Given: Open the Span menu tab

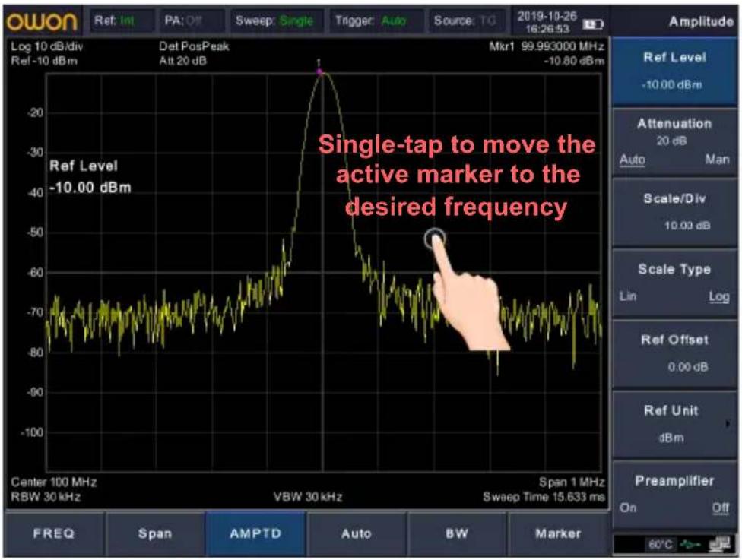Looking at the screenshot, I should click(x=155, y=533).
